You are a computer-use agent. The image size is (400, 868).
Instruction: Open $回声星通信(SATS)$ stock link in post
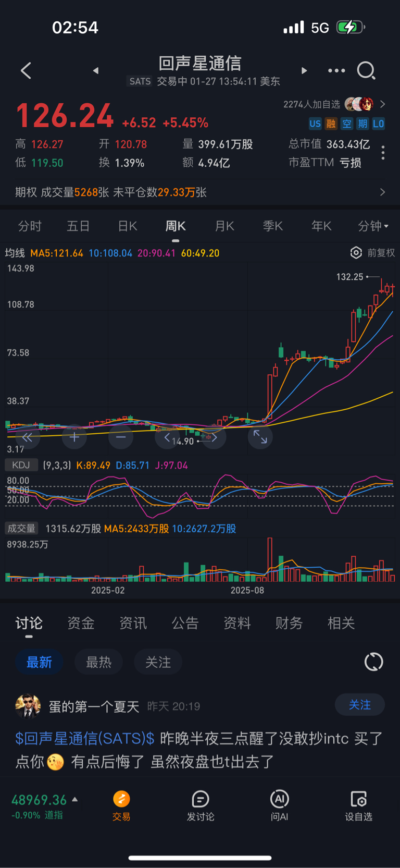85,738
